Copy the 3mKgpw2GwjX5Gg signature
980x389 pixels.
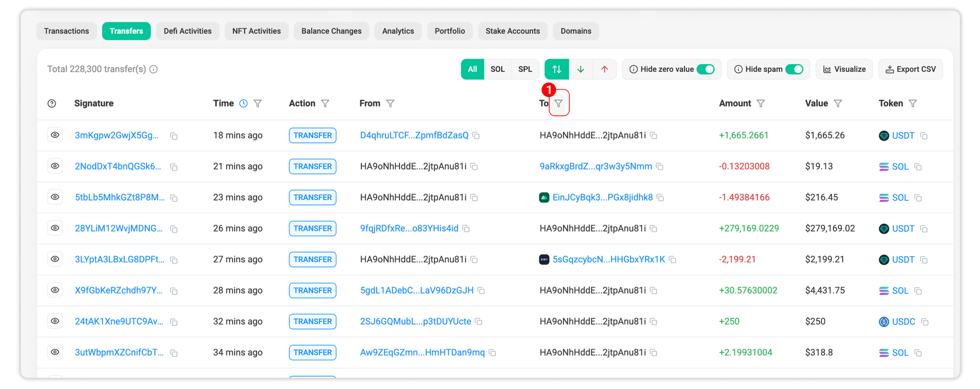174,136
